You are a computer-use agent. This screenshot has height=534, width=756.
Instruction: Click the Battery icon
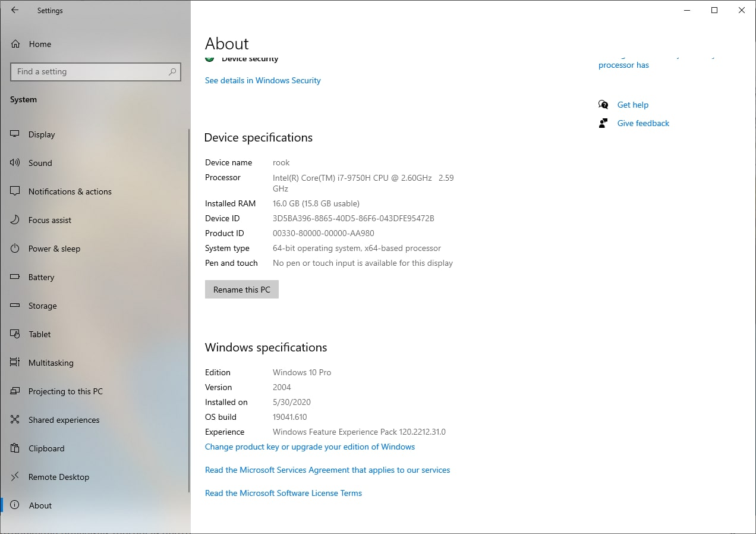(15, 277)
